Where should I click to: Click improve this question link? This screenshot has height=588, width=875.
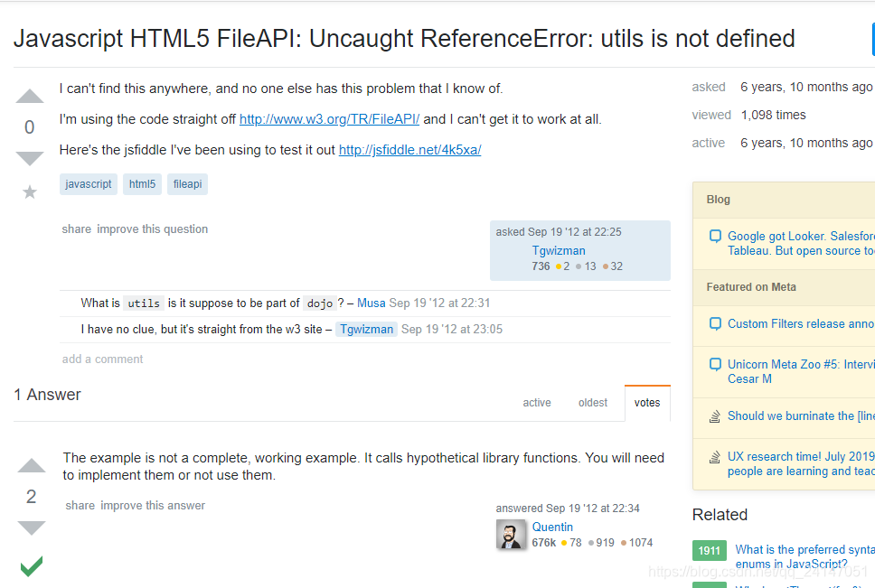pos(153,229)
